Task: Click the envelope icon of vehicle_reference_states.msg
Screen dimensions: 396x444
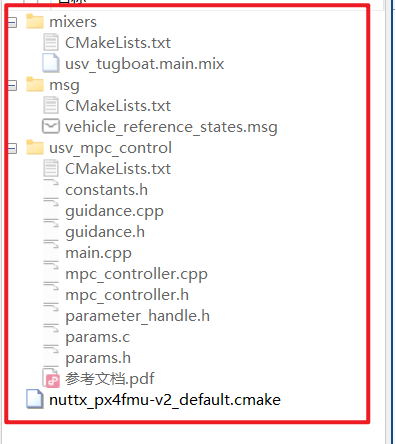Action: pos(51,126)
